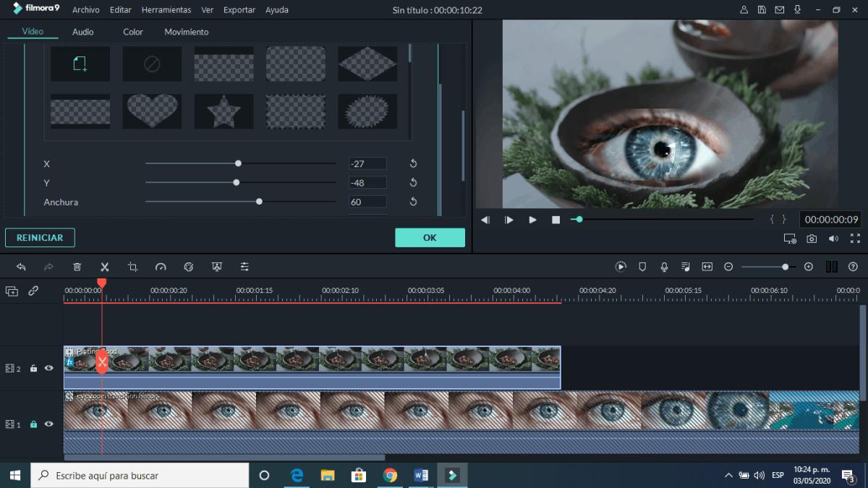Open the Herramientas menu
Screen dimensions: 868x488
[166, 10]
